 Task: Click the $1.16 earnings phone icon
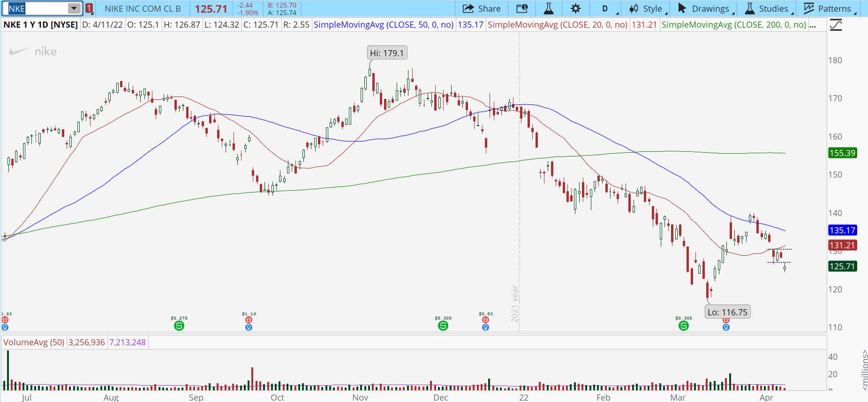[x=249, y=320]
